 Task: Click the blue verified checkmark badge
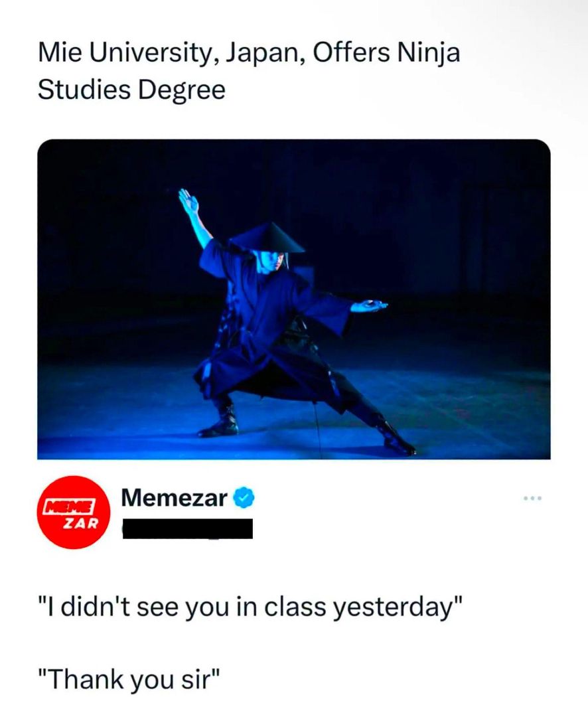[x=244, y=497]
